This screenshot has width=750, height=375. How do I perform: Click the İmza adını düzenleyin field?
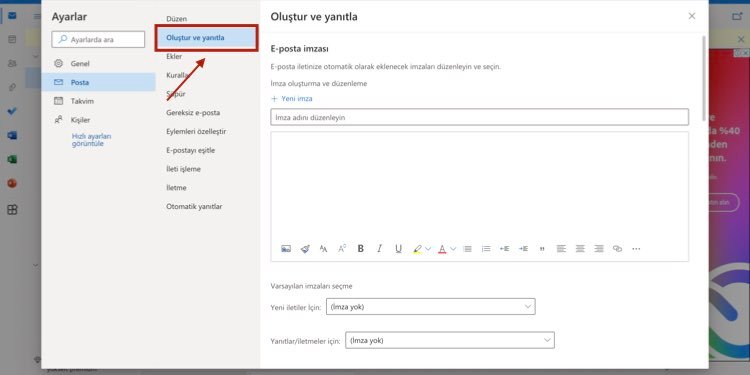point(479,117)
